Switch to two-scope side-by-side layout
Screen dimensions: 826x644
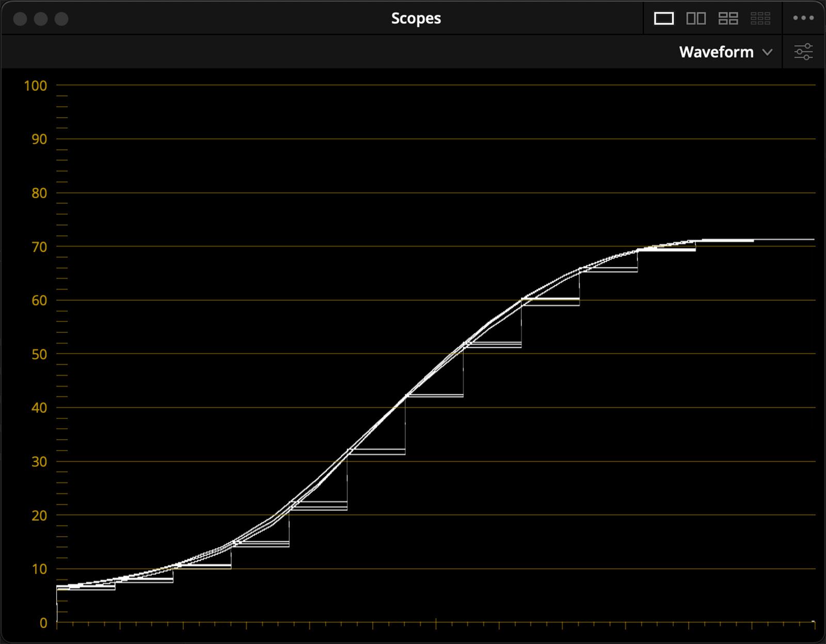click(x=696, y=19)
